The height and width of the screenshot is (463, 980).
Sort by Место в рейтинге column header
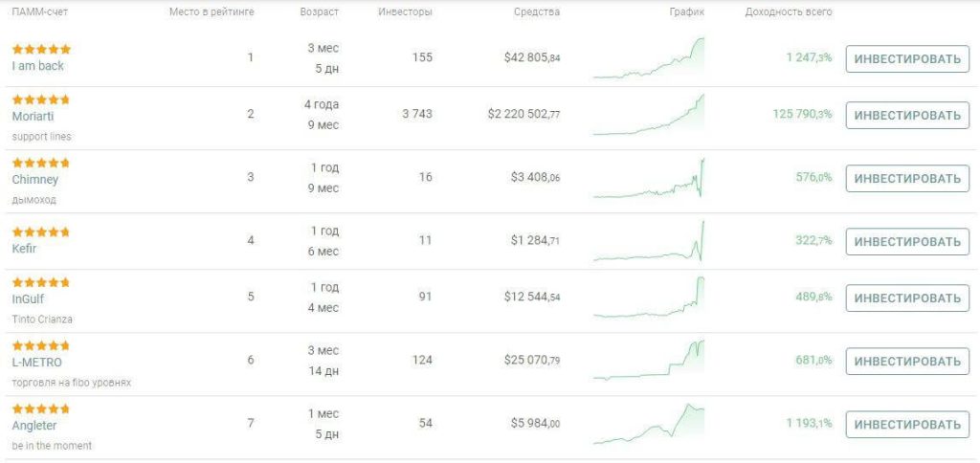(212, 11)
